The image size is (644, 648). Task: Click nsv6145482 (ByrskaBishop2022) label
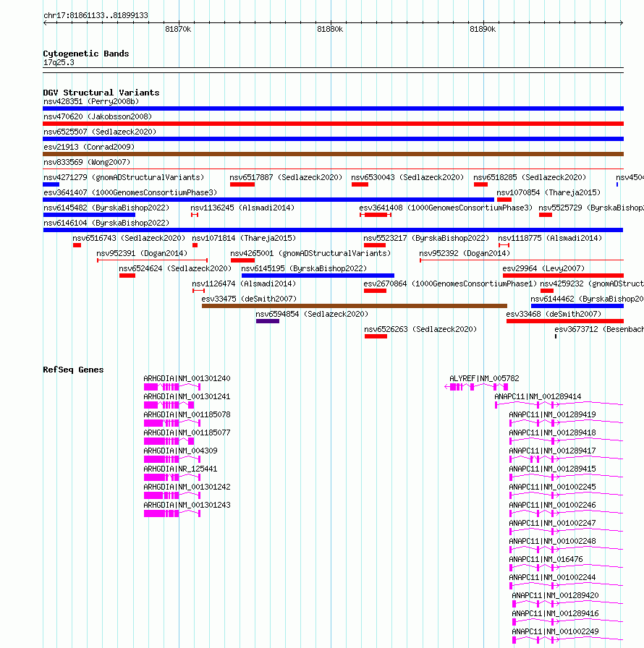[106, 208]
